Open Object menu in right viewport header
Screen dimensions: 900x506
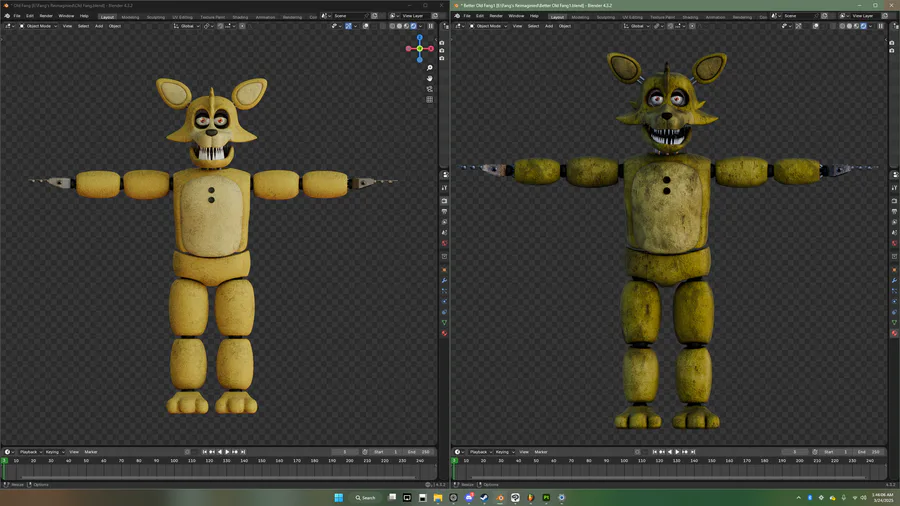coord(565,26)
